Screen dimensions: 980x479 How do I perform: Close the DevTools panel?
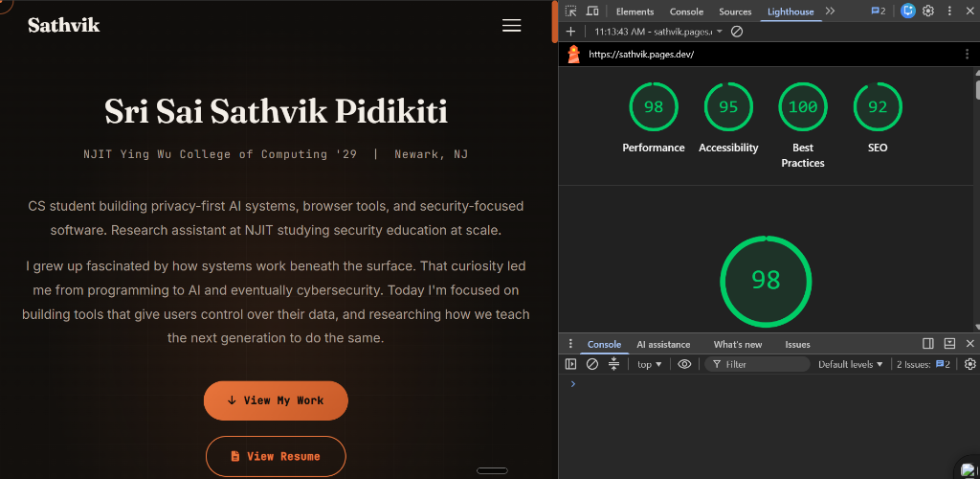pos(970,11)
